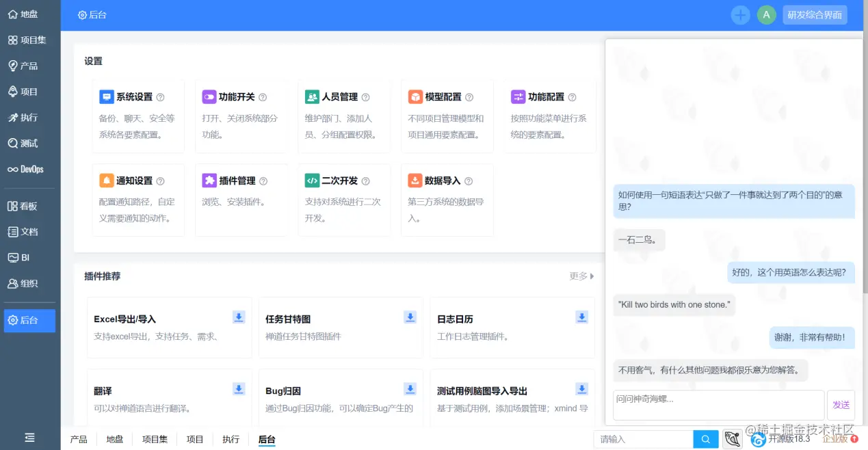The width and height of the screenshot is (868, 450).
Task: Switch to the 地盘 bottom tab
Action: pos(115,439)
